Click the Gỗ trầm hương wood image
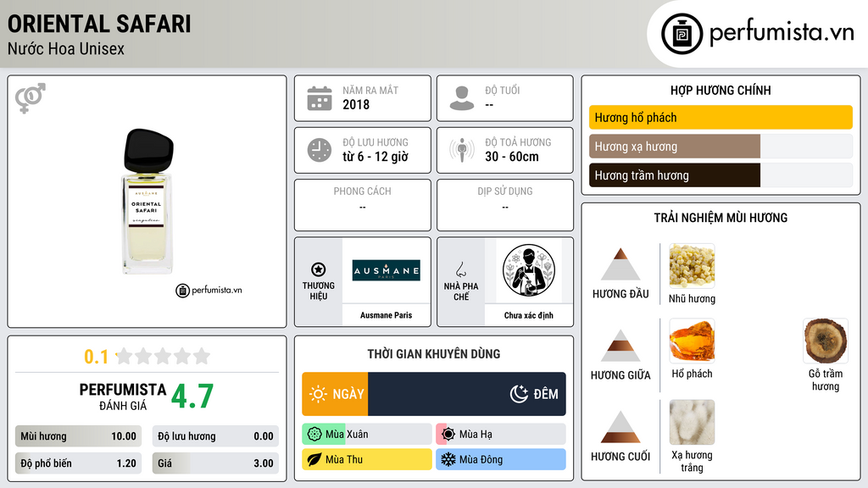This screenshot has width=868, height=488. click(826, 341)
